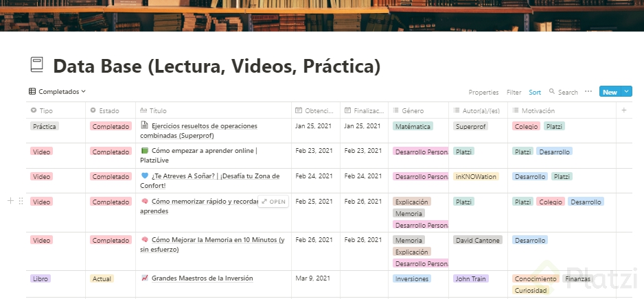Image resolution: width=644 pixels, height=299 pixels.
Task: Click the OPEN button on the hovered row
Action: coord(273,202)
